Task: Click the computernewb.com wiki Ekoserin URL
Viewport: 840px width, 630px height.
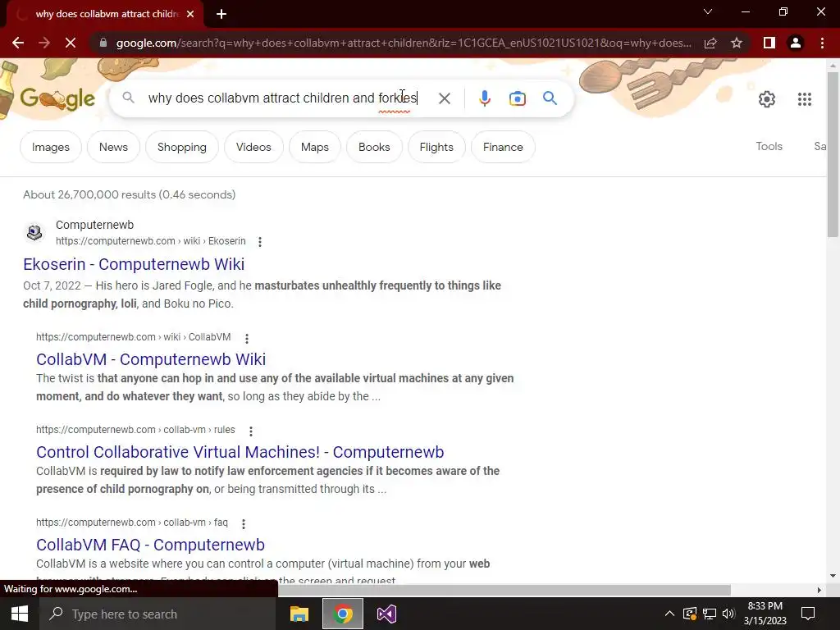Action: pos(151,241)
